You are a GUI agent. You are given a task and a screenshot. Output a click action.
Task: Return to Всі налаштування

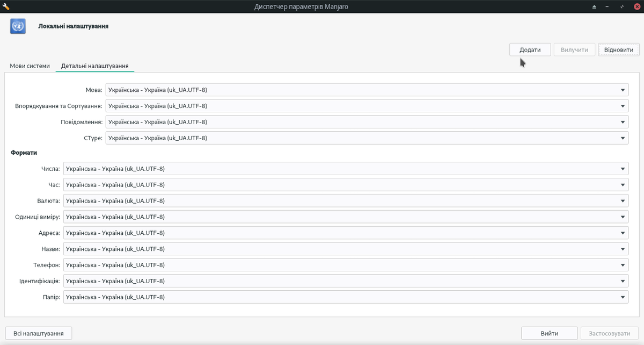(x=39, y=333)
